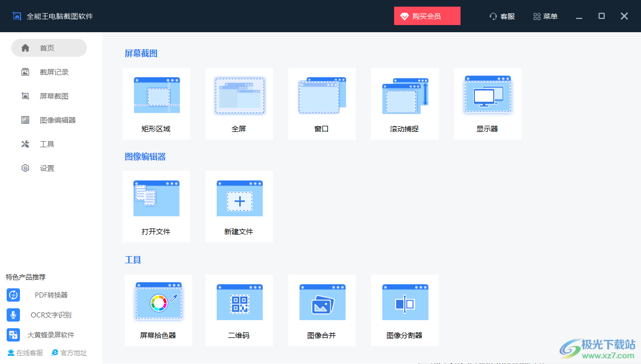641x364 pixels.
Task: Open the OCR文字识别 recommendation
Action: (x=51, y=315)
